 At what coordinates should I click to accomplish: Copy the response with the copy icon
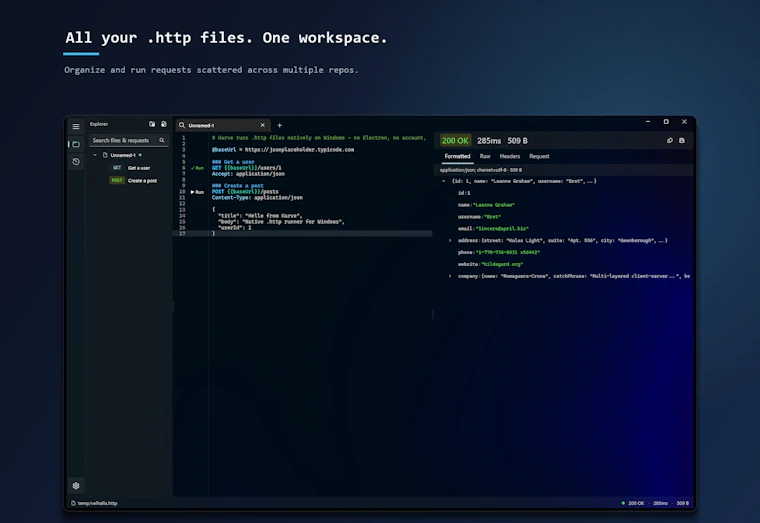click(x=669, y=141)
